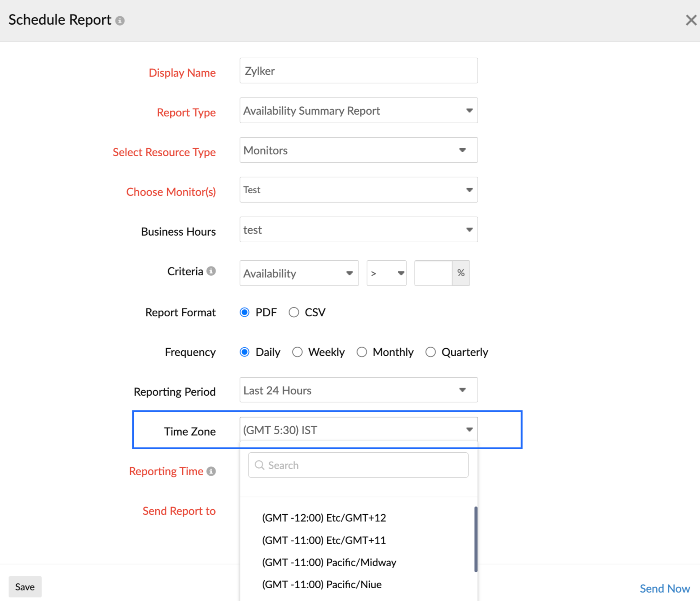Click search magnifier icon in timezone dropdown
Screen dimensions: 700x601
coord(260,465)
